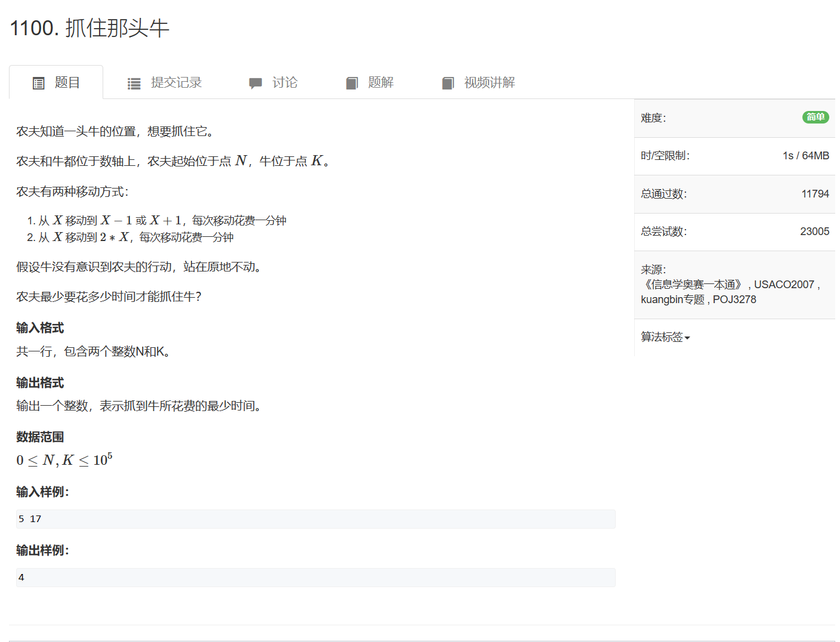
Task: Click the 输出样例 heading
Action: tap(42, 550)
